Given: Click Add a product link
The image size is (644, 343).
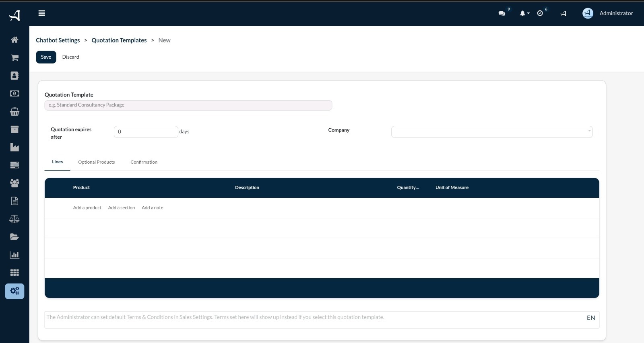Looking at the screenshot, I should point(87,208).
